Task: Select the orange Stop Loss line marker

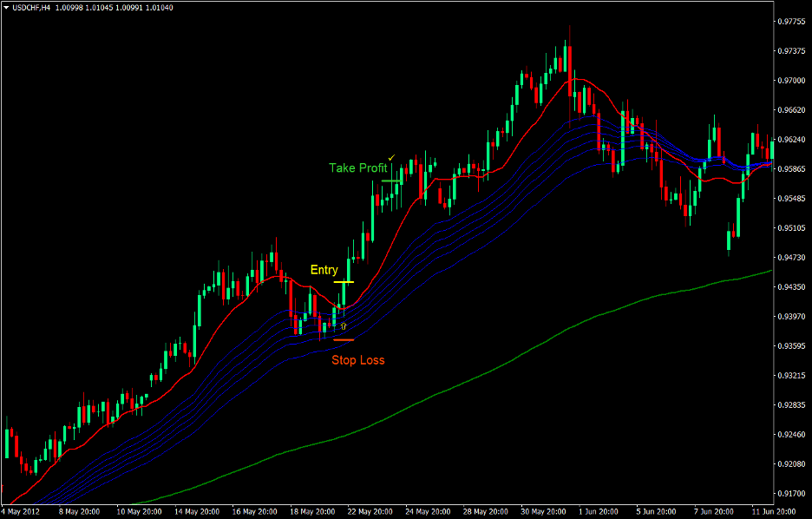Action: pos(344,340)
